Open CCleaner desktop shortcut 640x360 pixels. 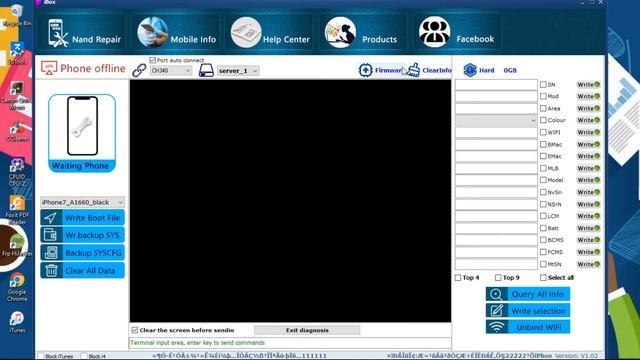(x=17, y=131)
